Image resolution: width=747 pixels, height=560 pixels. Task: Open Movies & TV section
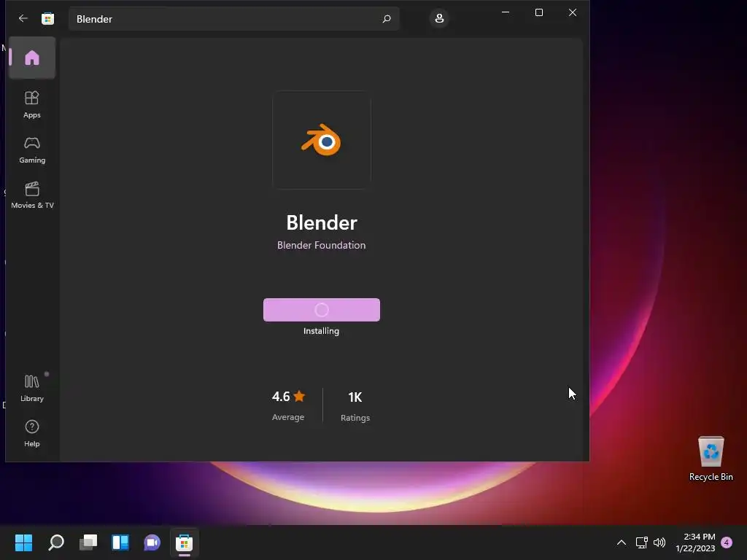pyautogui.click(x=32, y=195)
